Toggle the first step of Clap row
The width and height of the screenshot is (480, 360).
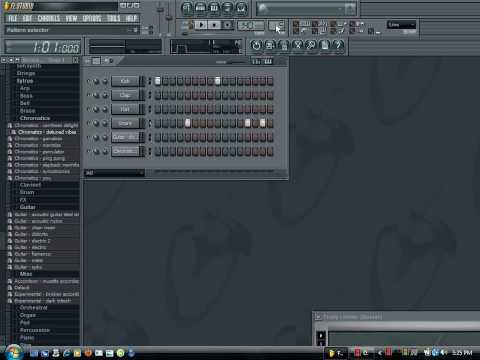pos(158,95)
